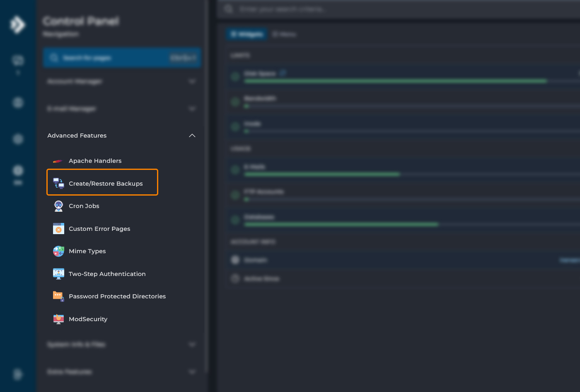Open Create/Restore Backups
The width and height of the screenshot is (580, 392).
102,183
